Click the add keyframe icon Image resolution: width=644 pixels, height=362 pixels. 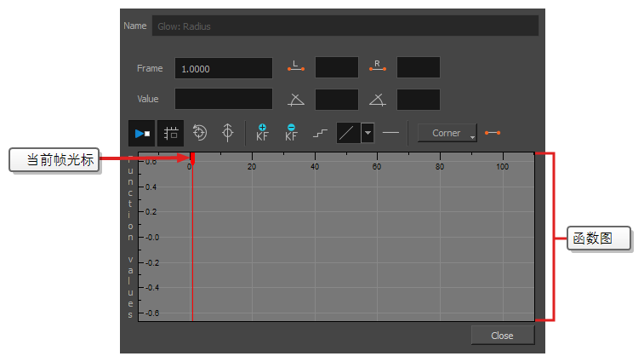262,133
